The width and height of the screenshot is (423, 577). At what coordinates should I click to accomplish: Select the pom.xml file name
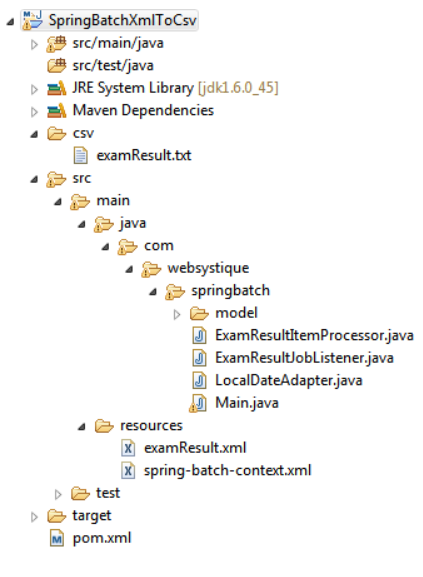click(x=102, y=538)
